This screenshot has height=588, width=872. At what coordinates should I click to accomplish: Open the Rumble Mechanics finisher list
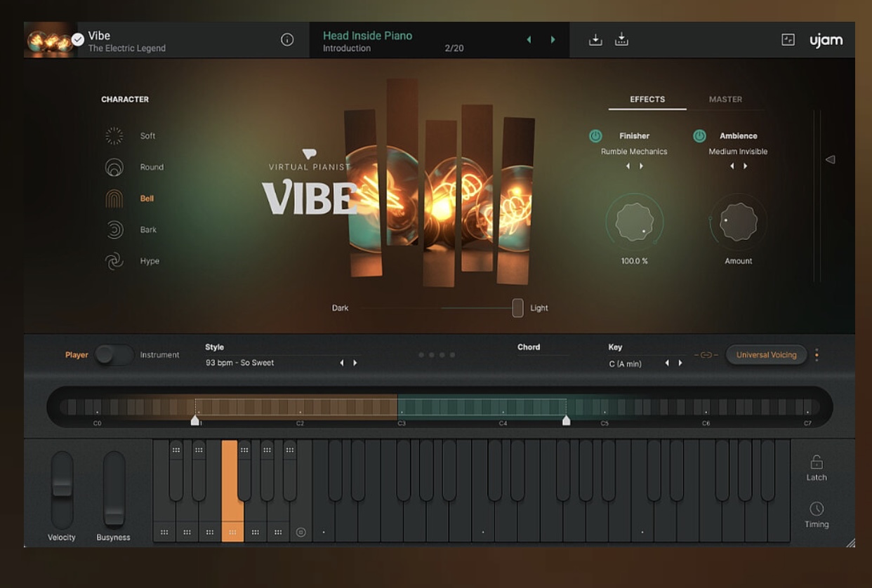634,152
